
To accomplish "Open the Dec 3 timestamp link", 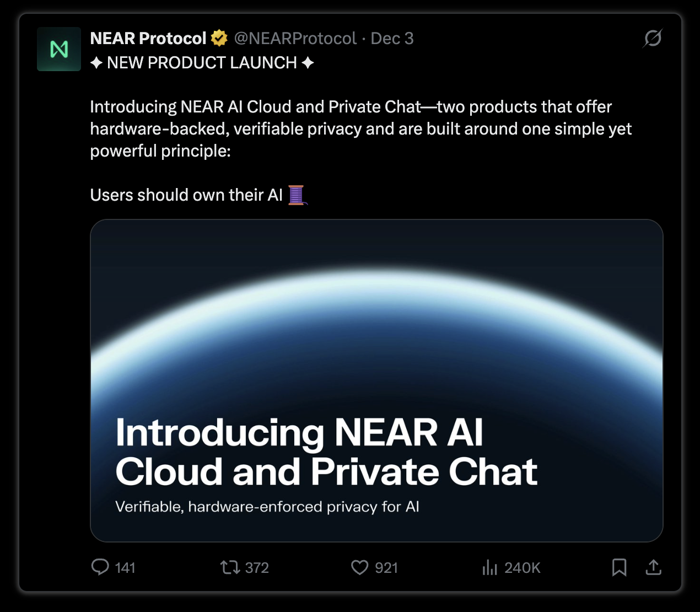I will pyautogui.click(x=392, y=38).
